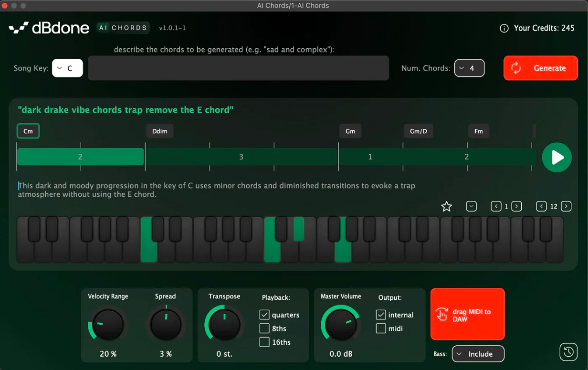Enable 8ths playback checkbox
The height and width of the screenshot is (370, 588).
point(264,328)
